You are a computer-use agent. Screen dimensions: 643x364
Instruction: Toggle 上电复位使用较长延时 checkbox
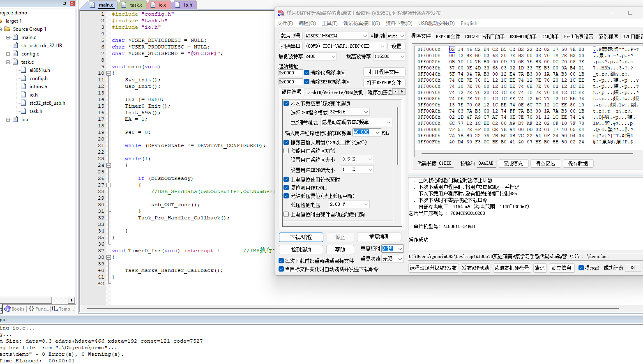(286, 180)
